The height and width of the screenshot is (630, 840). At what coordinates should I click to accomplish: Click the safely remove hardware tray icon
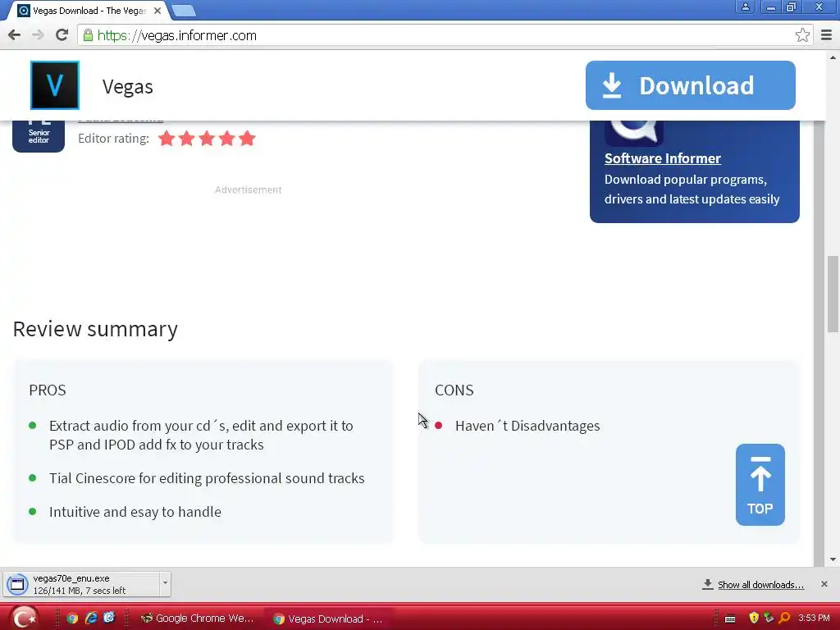click(769, 618)
